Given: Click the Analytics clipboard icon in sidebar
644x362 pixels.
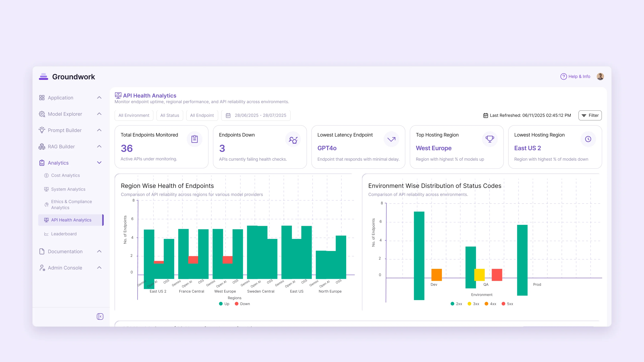Looking at the screenshot, I should click(42, 163).
